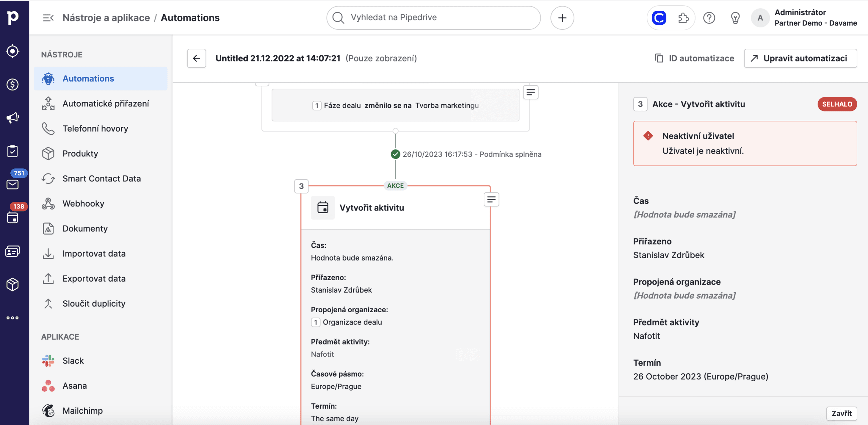Open the Marketplace puzzle piece icon
The width and height of the screenshot is (868, 425).
coord(683,18)
